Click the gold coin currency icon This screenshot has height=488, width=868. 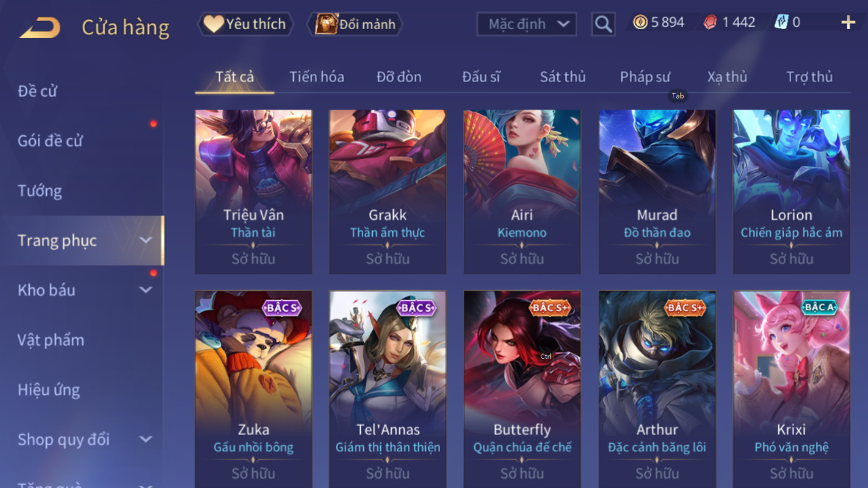(640, 22)
